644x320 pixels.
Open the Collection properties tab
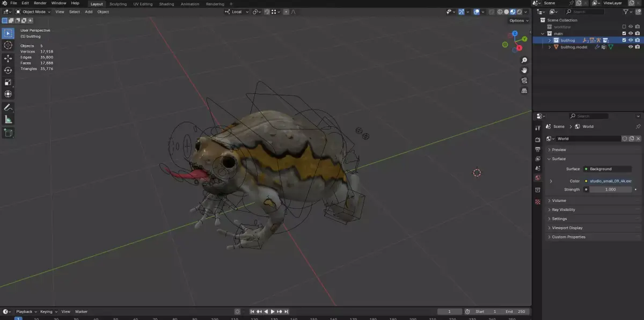[538, 190]
